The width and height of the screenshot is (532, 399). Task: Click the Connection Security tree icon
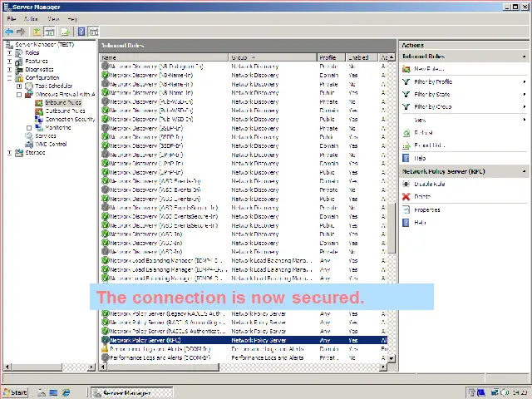(x=39, y=119)
